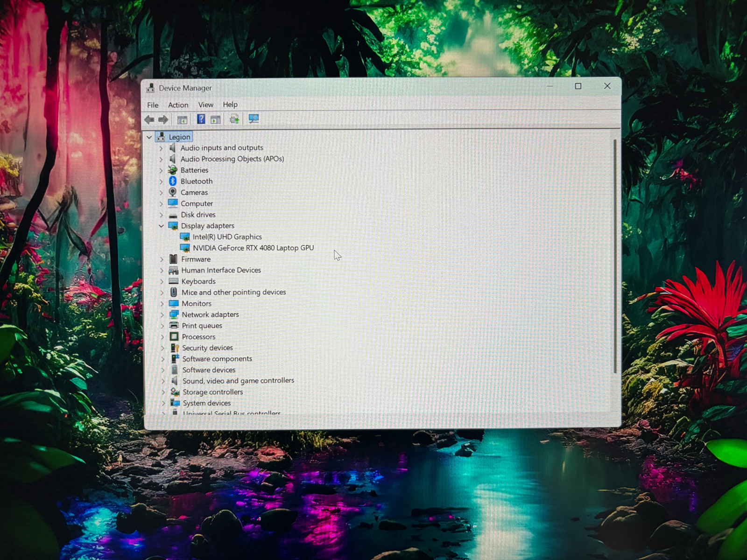Close the Device Manager window

[607, 86]
